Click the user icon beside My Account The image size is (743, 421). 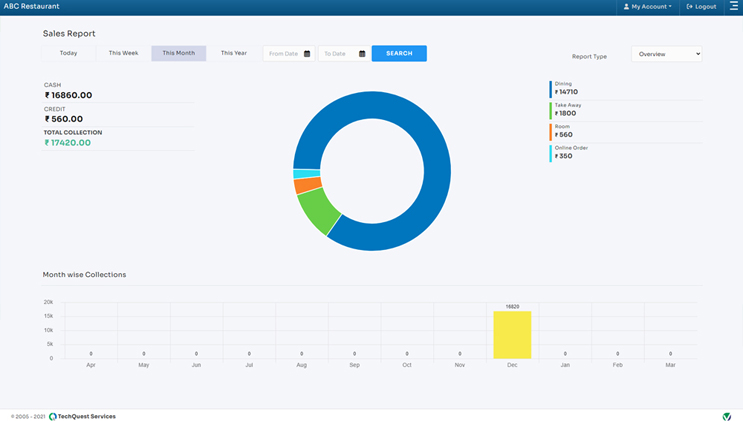tap(626, 7)
